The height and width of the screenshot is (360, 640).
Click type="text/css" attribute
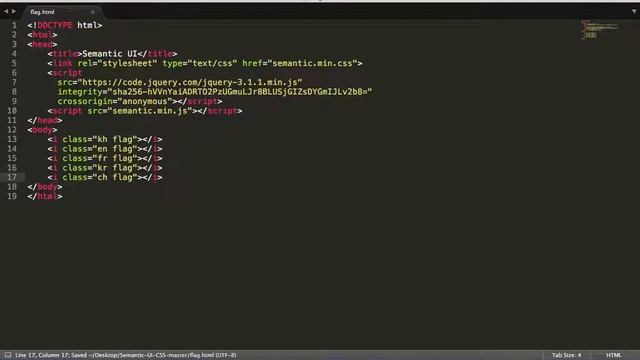pos(200,63)
